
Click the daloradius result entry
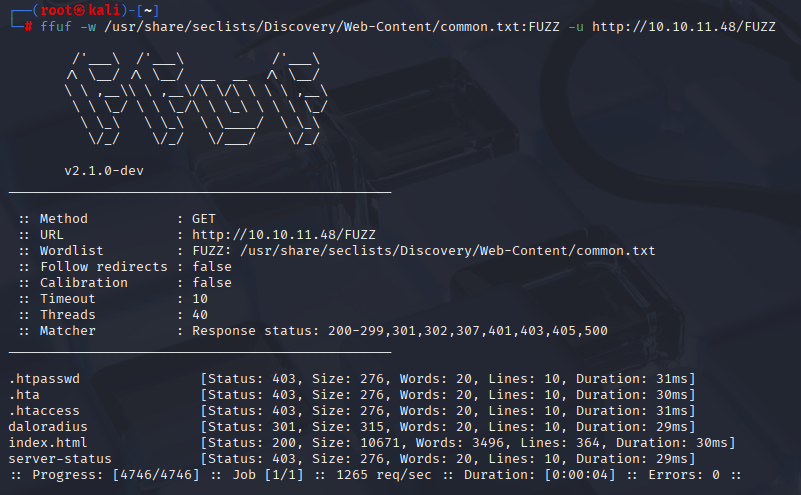pyautogui.click(x=48, y=427)
